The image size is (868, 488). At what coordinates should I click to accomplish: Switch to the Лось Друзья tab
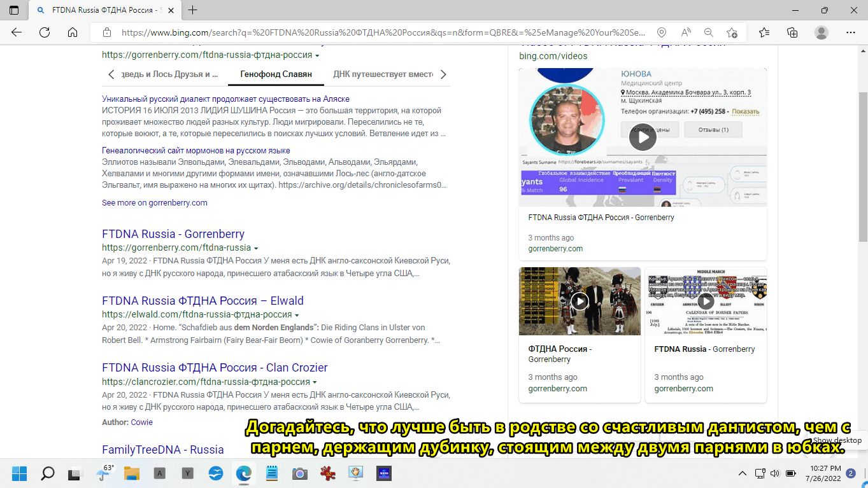click(170, 74)
